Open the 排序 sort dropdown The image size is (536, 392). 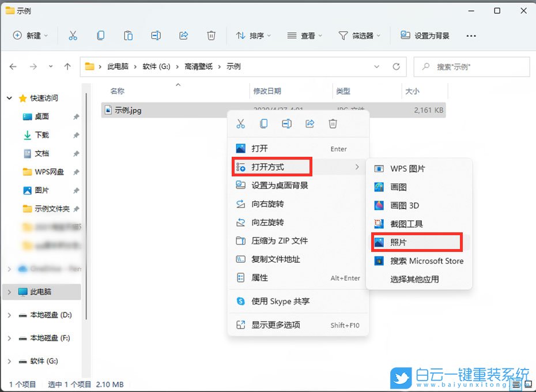pyautogui.click(x=252, y=35)
